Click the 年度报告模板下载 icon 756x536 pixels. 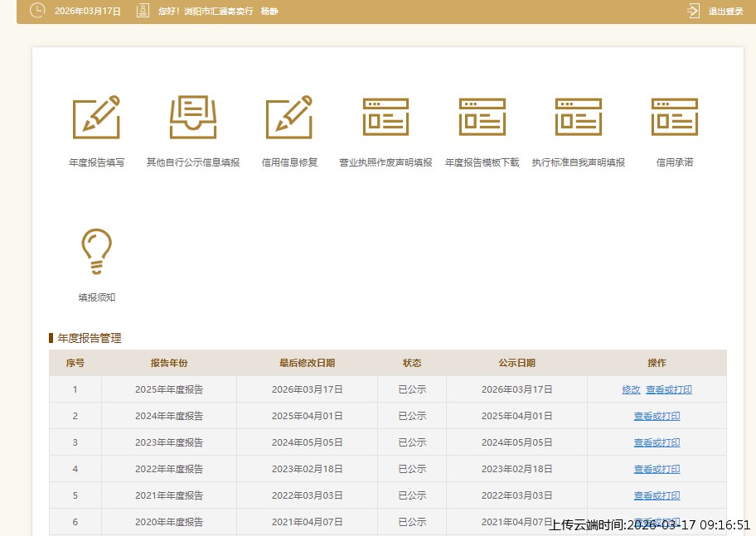482,117
